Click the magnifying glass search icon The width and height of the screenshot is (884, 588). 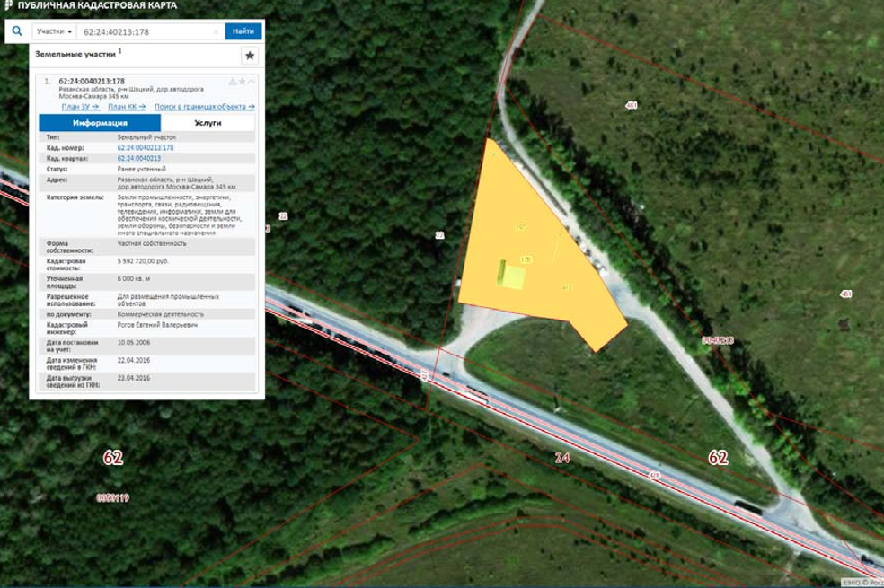coord(16,31)
